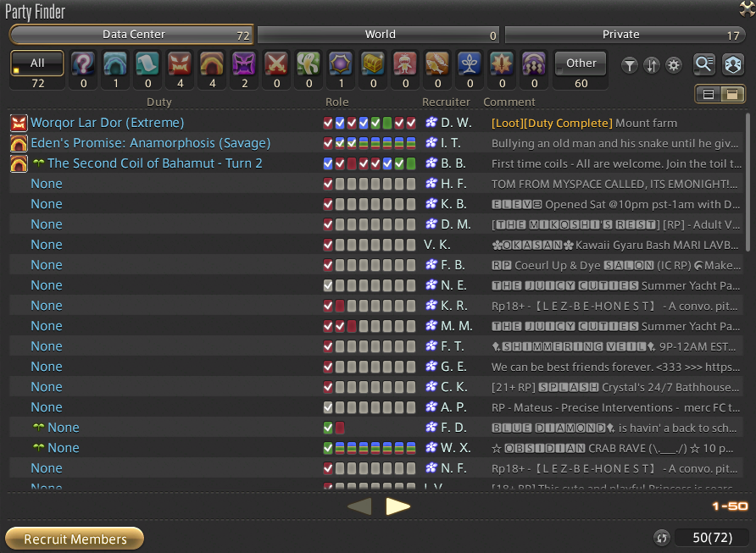Select the Gold Saucer cactuar category icon
Screen dimensions: 756x553
(x=309, y=64)
